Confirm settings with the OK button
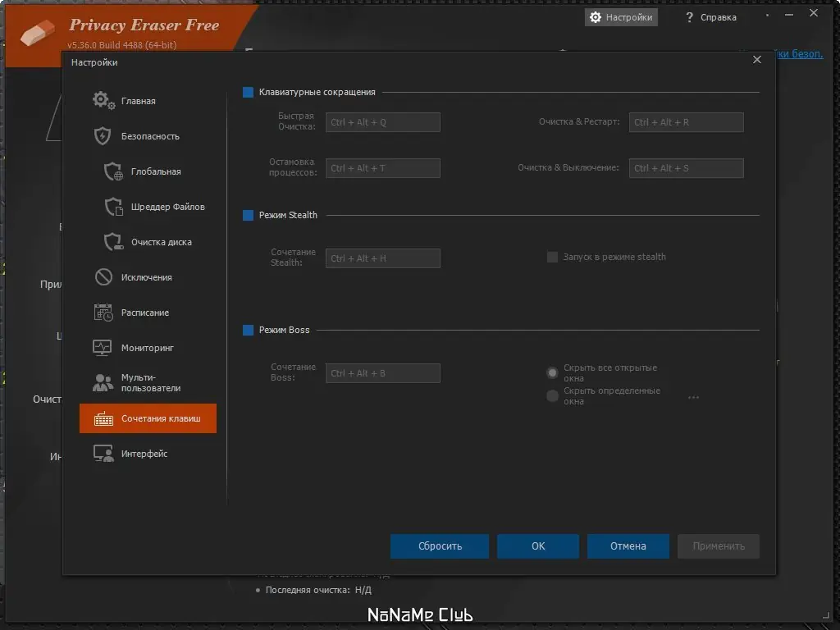This screenshot has width=840, height=630. tap(538, 546)
